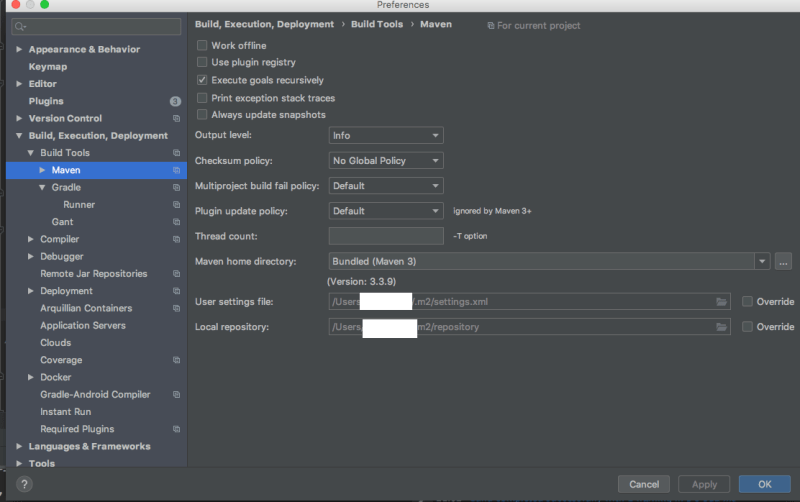Click the Cancel button

[x=644, y=484]
